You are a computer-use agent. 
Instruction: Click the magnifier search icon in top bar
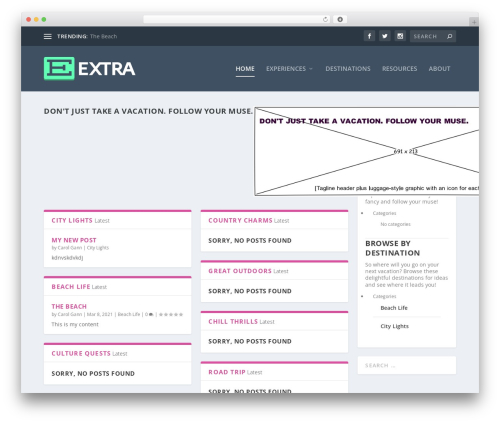tap(449, 36)
